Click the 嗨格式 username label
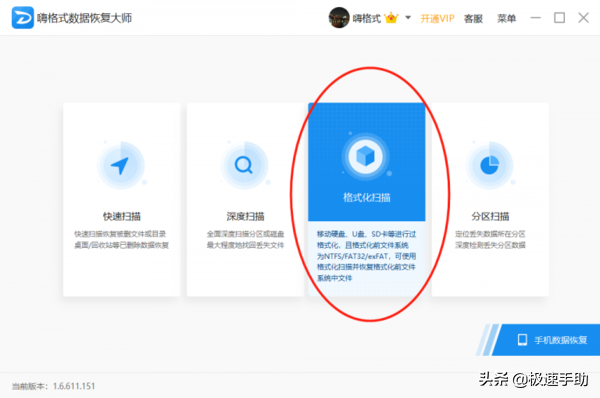This screenshot has height=398, width=600. (x=367, y=18)
